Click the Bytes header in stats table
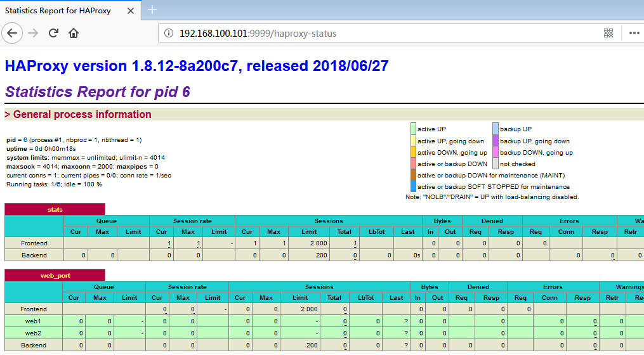644x355 pixels. click(442, 221)
